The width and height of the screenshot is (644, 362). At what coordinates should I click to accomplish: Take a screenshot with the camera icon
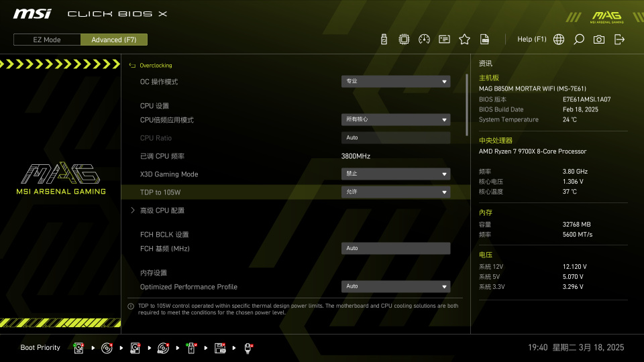tap(599, 40)
